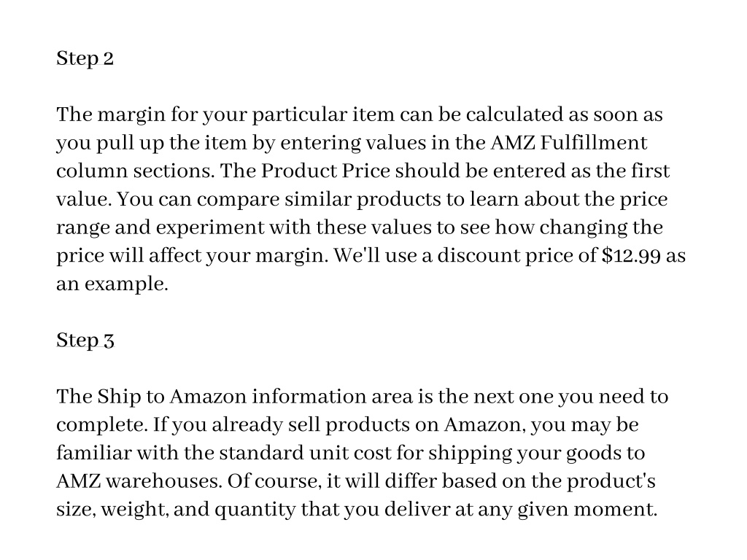Click the underlined Step 2 heading
Image resolution: width=747 pixels, height=560 pixels.
pos(85,58)
